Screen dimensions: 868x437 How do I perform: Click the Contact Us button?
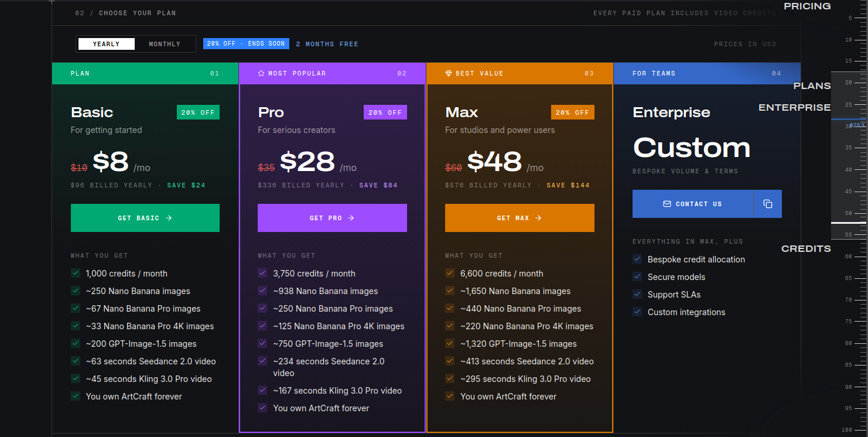(x=692, y=204)
